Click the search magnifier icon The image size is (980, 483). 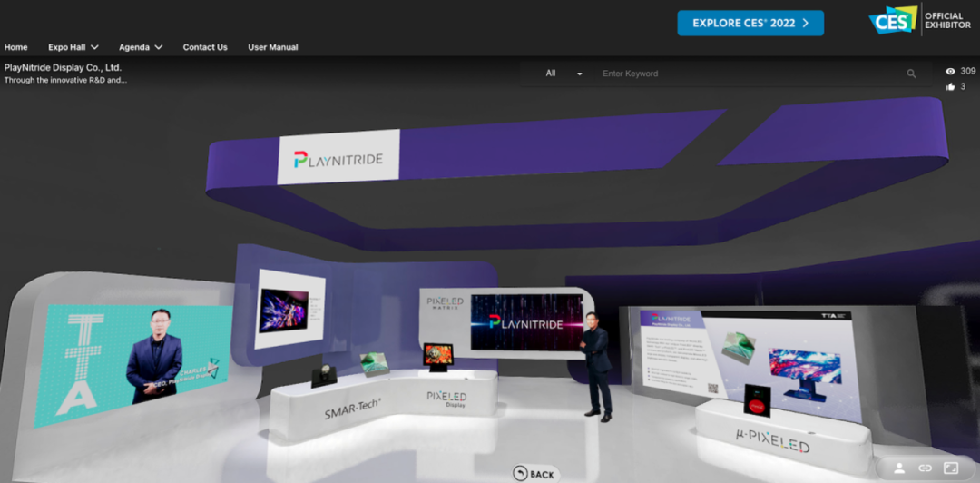click(x=911, y=74)
